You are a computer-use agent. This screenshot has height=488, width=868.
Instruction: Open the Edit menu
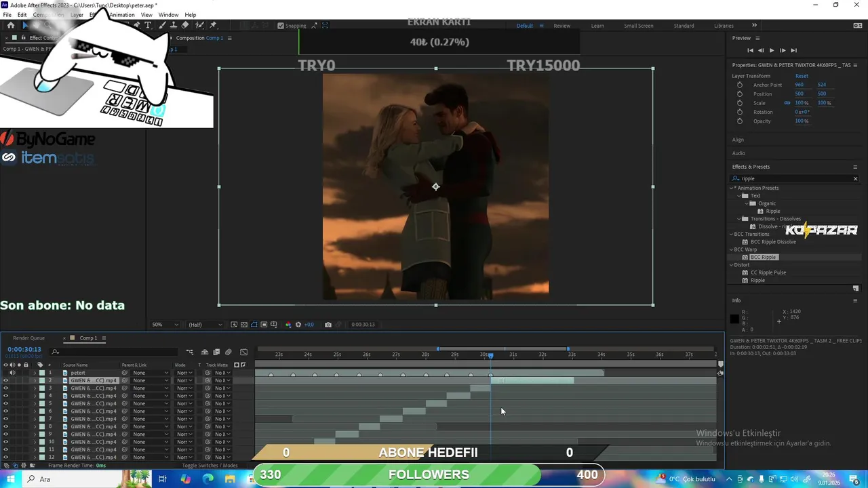point(22,15)
